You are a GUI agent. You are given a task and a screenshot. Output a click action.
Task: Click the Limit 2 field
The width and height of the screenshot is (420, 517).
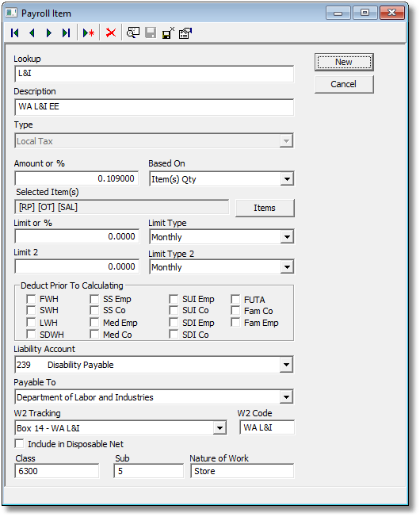(77, 266)
